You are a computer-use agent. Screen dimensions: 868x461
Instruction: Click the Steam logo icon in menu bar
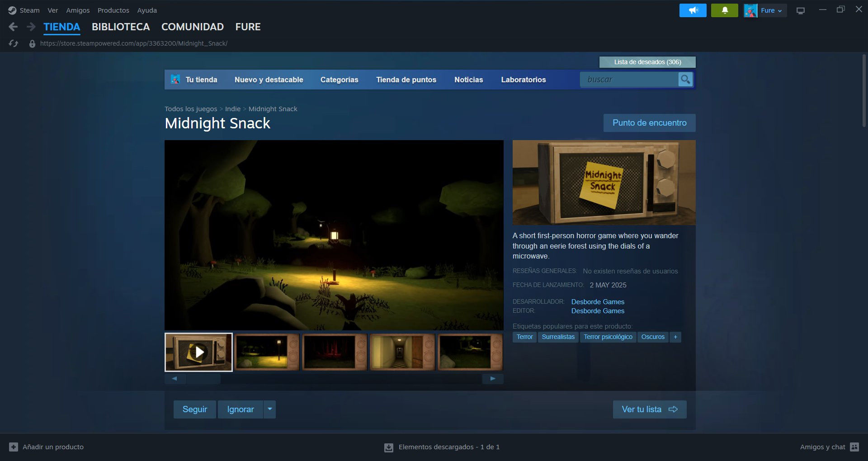[12, 10]
